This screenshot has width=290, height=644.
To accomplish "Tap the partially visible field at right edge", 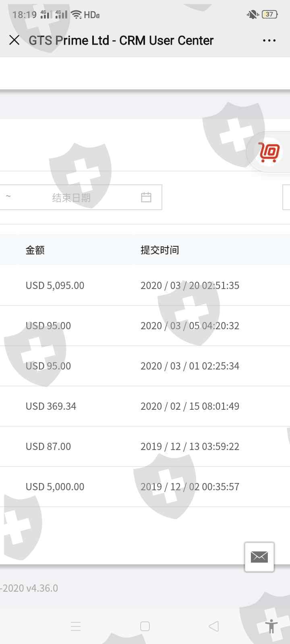I will click(x=286, y=198).
